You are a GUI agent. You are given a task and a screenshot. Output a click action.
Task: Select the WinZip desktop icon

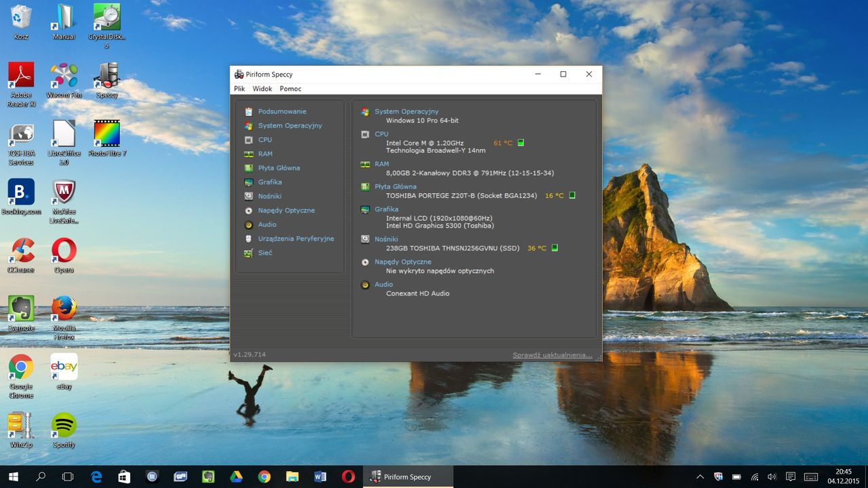tap(21, 430)
